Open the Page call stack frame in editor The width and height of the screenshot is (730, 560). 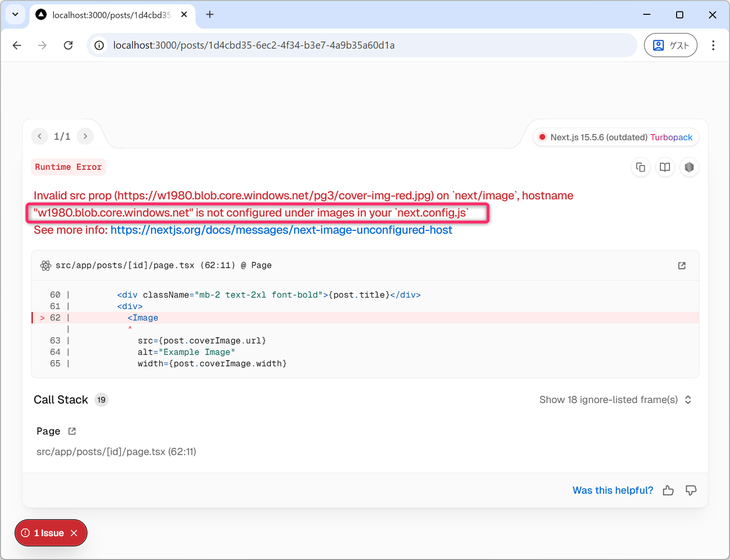pos(72,431)
